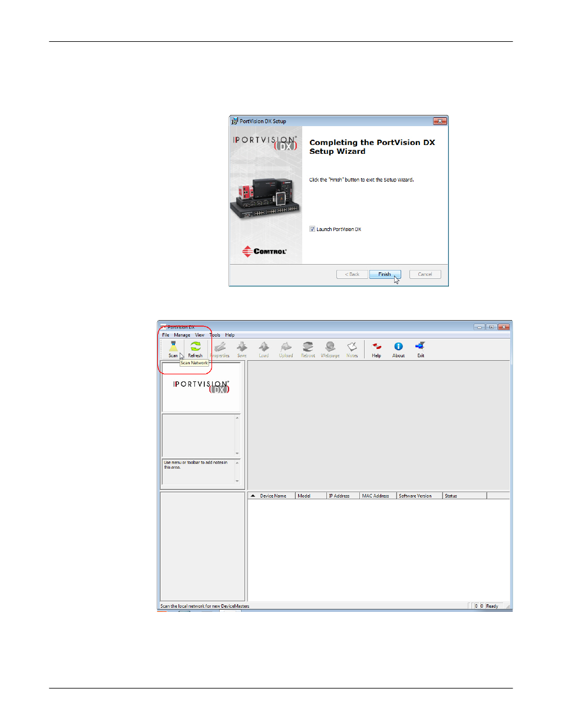Close the PortVision DX Setup dialog

[439, 121]
